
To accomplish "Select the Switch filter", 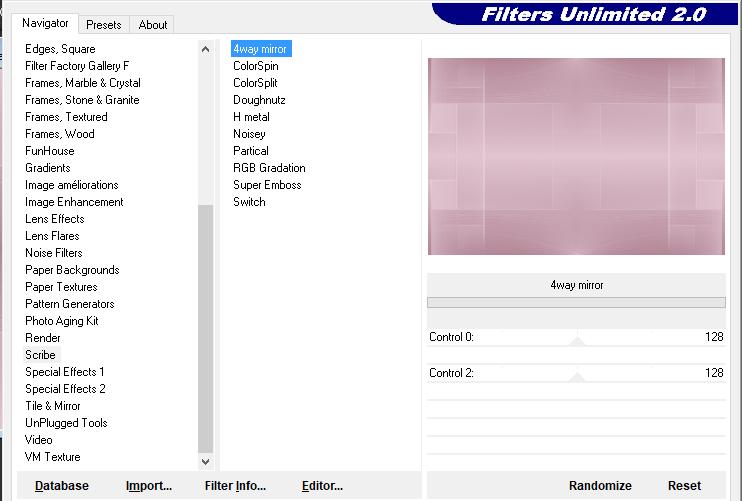I will pyautogui.click(x=249, y=202).
